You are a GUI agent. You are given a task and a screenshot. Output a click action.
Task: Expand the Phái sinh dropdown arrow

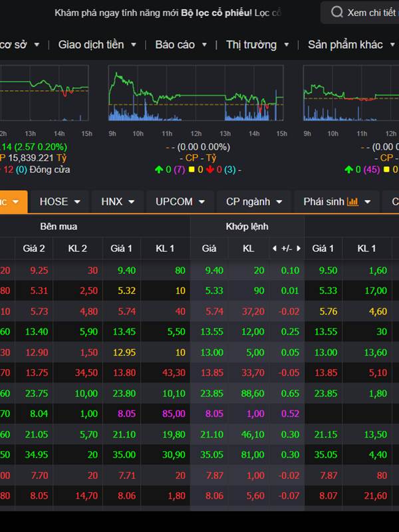coord(368,202)
